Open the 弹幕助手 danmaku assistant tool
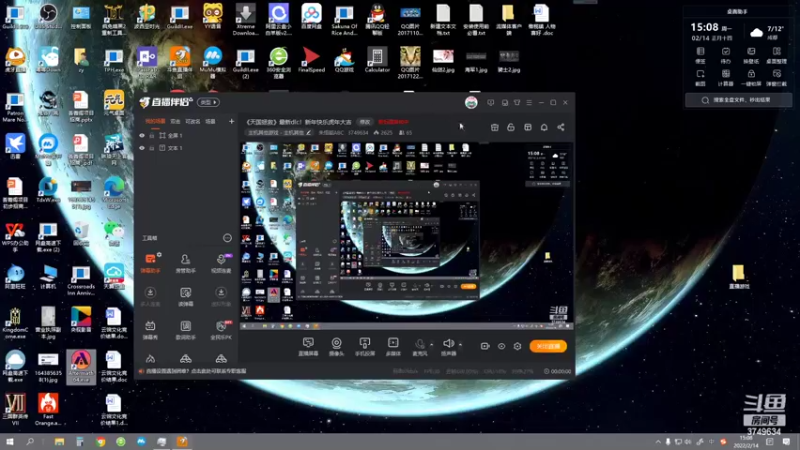The width and height of the screenshot is (800, 450). [x=151, y=263]
